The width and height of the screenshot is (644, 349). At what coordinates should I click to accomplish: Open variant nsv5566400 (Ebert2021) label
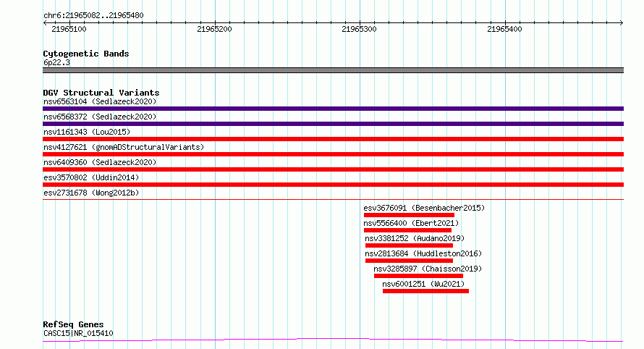click(411, 223)
